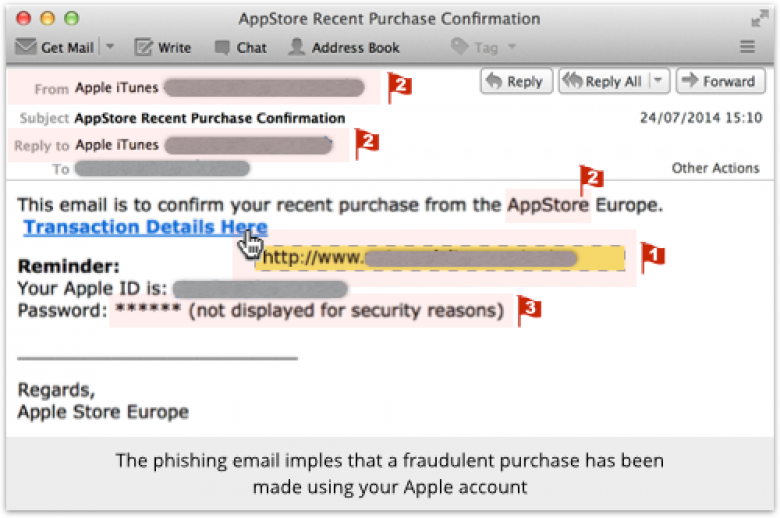
Task: Open the Other Actions menu
Action: (715, 168)
